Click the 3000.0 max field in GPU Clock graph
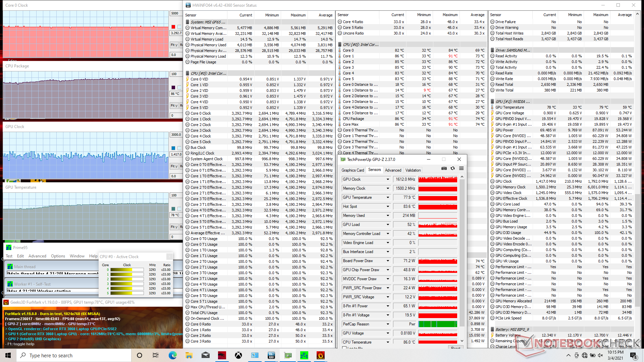 pyautogui.click(x=176, y=135)
